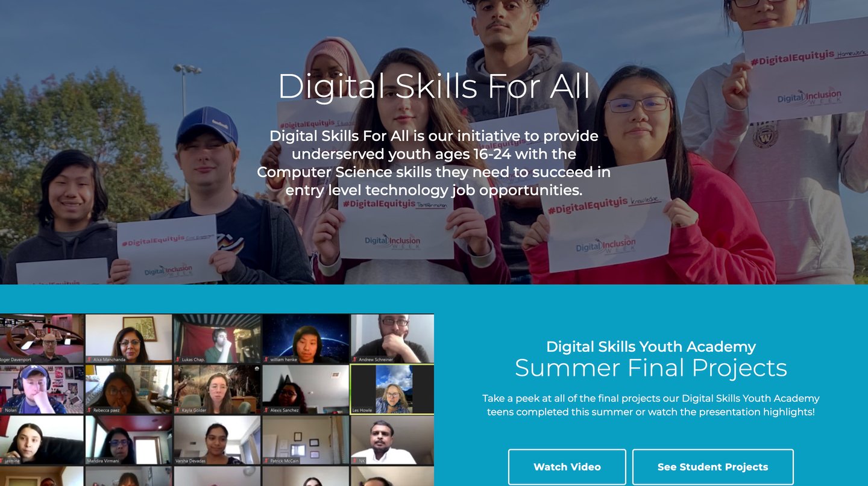The image size is (868, 486).
Task: Click muted mic icon beside Lukas Chap.
Action: [x=178, y=360]
